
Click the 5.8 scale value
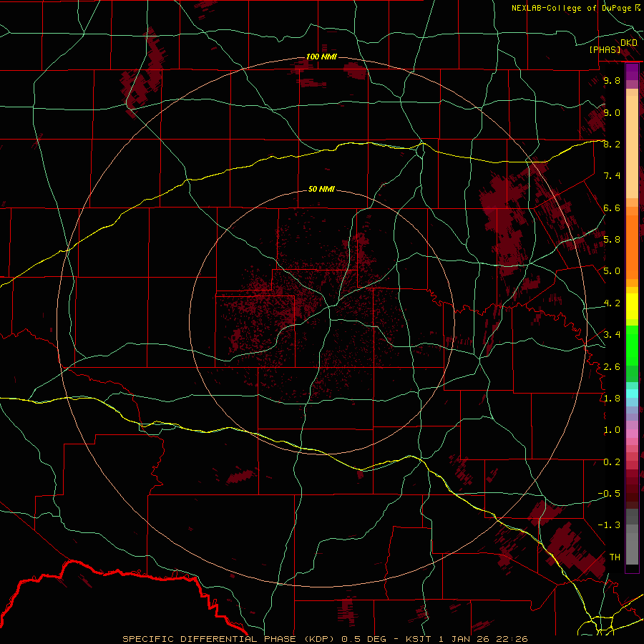pos(612,240)
